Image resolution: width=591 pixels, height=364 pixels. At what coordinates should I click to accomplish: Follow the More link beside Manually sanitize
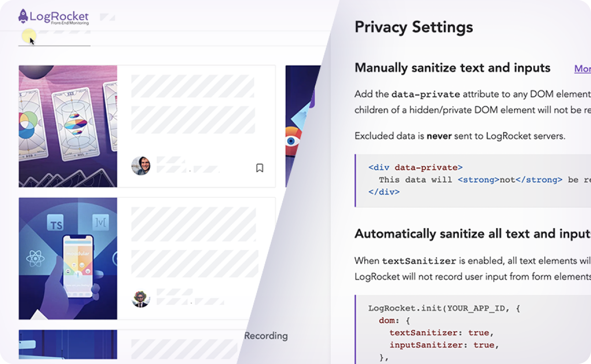pyautogui.click(x=582, y=69)
